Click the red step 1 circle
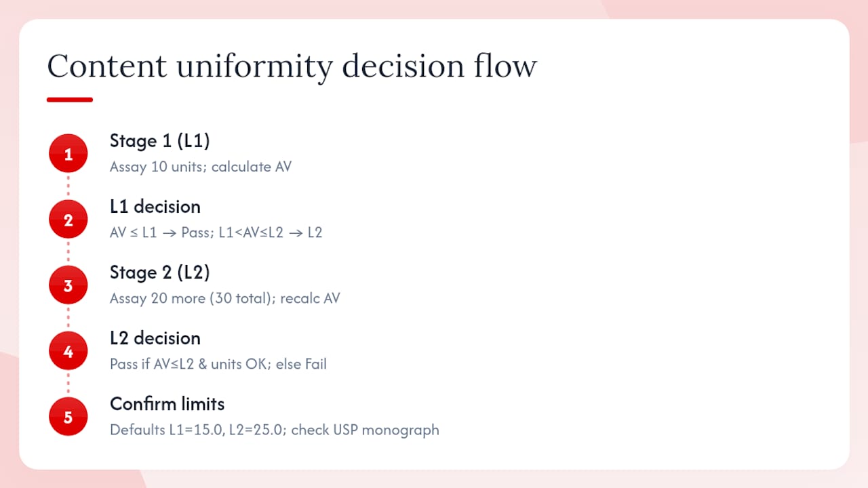 pyautogui.click(x=68, y=154)
